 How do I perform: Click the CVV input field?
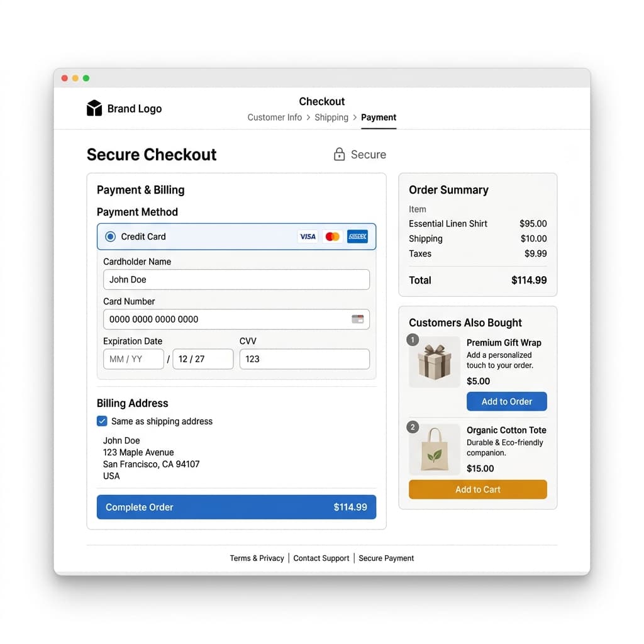[x=304, y=359]
